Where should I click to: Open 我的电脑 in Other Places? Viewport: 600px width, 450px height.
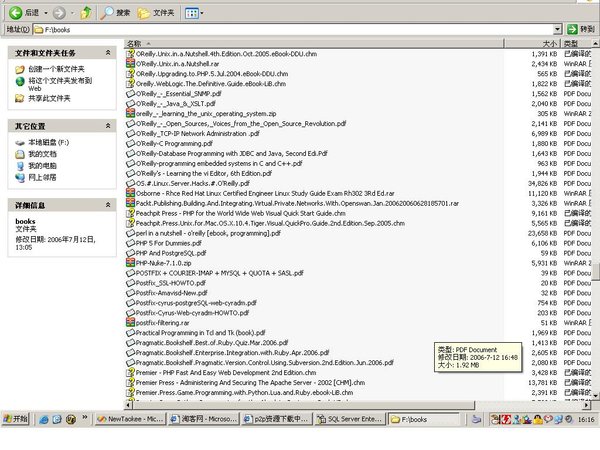pyautogui.click(x=42, y=165)
